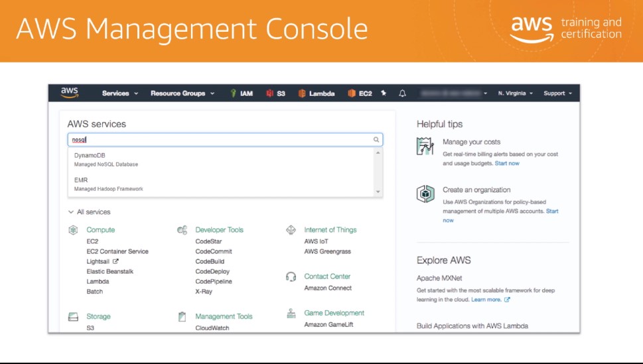Click the Apache MXNet heading
This screenshot has height=364, width=643.
439,278
